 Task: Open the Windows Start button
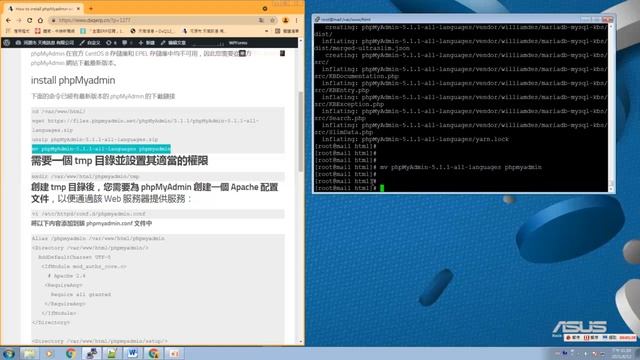pos(9,353)
